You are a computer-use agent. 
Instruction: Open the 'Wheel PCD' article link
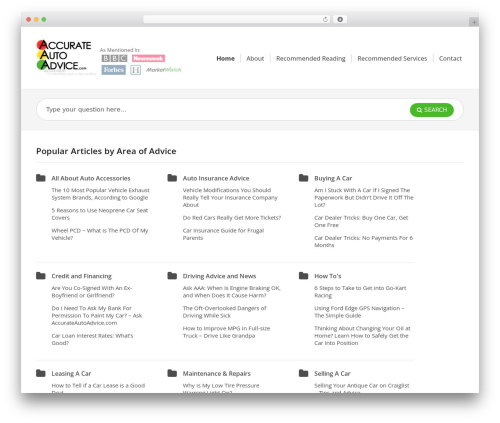pyautogui.click(x=100, y=234)
